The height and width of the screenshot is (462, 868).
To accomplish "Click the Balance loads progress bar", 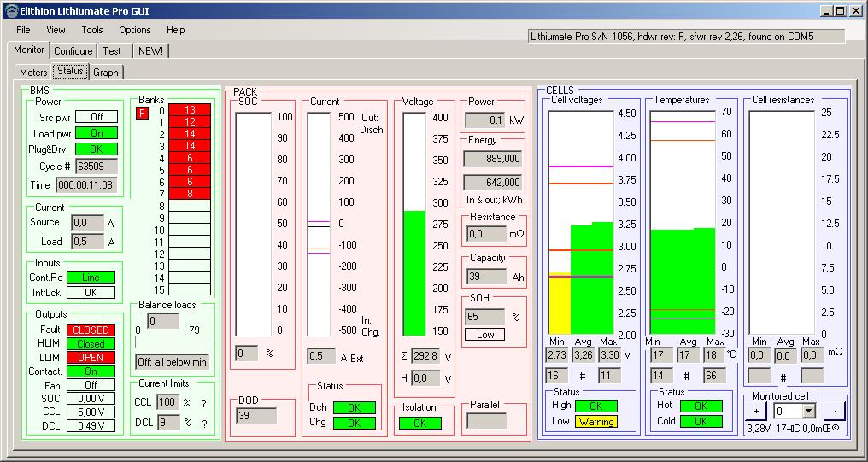I will (x=173, y=342).
